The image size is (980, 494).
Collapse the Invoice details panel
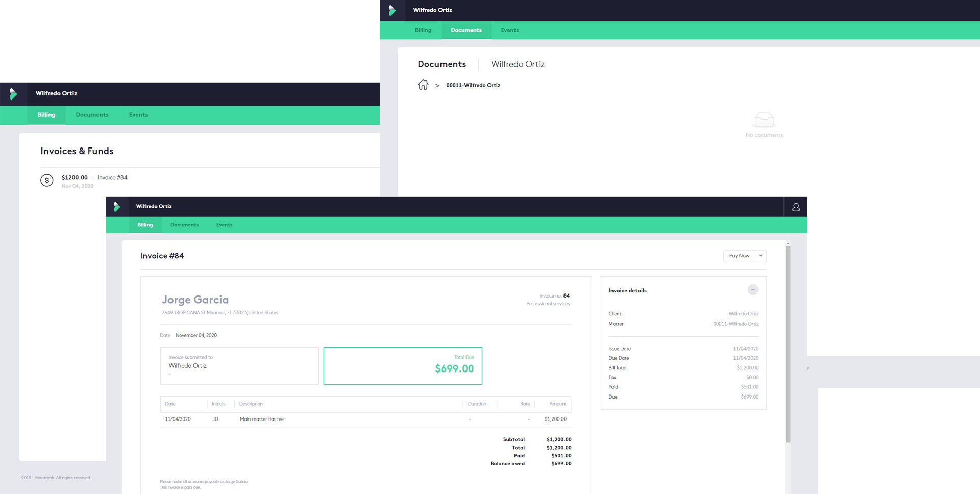point(752,290)
